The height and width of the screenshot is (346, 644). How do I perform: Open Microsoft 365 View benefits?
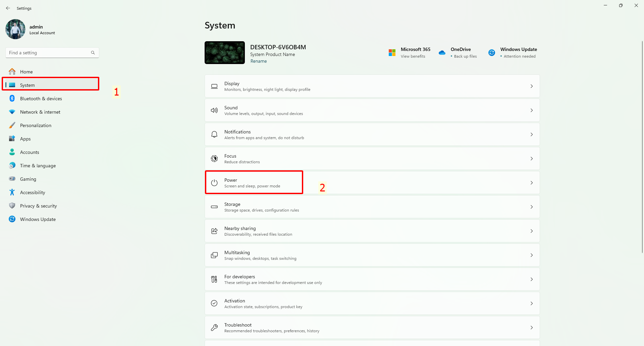413,56
